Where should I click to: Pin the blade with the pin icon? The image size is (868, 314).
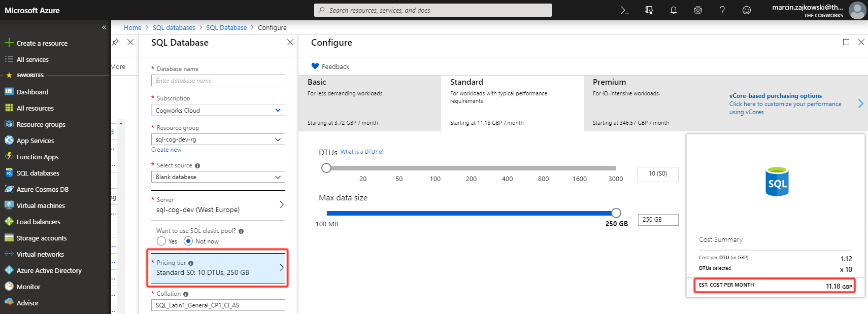116,42
